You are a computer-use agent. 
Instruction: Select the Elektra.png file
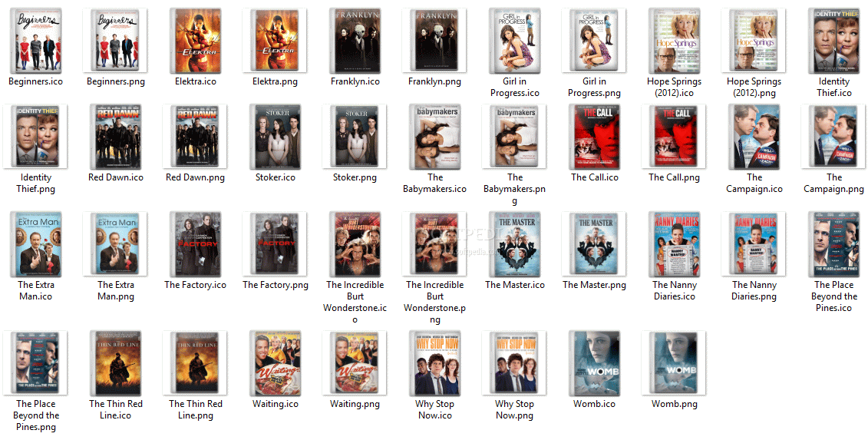tap(275, 41)
